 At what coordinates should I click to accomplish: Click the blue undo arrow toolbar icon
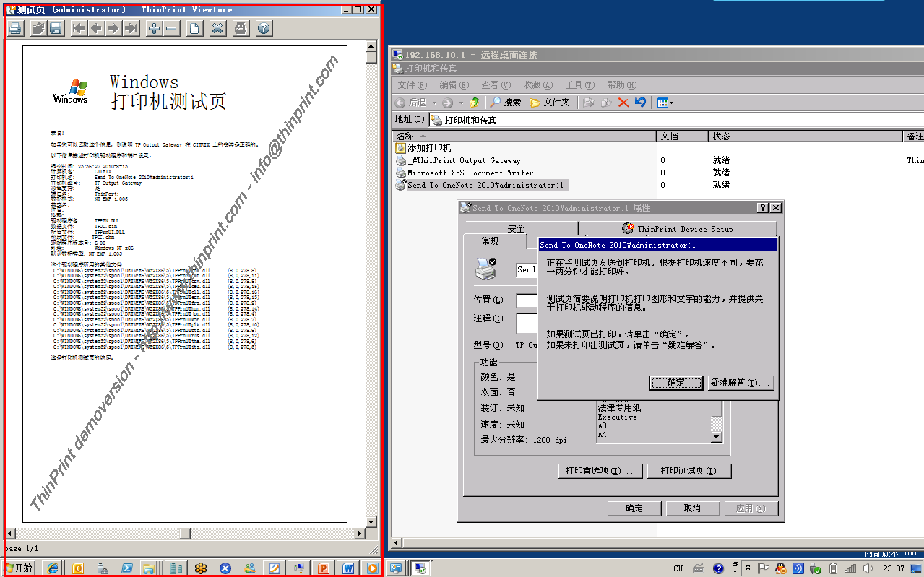point(640,103)
